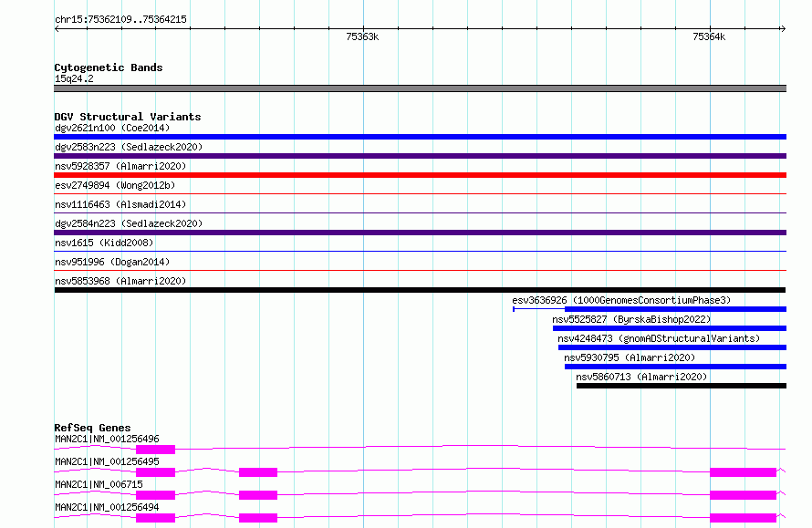Screen dimensions: 812x528
Task: Click the right arrow end of the ruler
Action: [783, 29]
